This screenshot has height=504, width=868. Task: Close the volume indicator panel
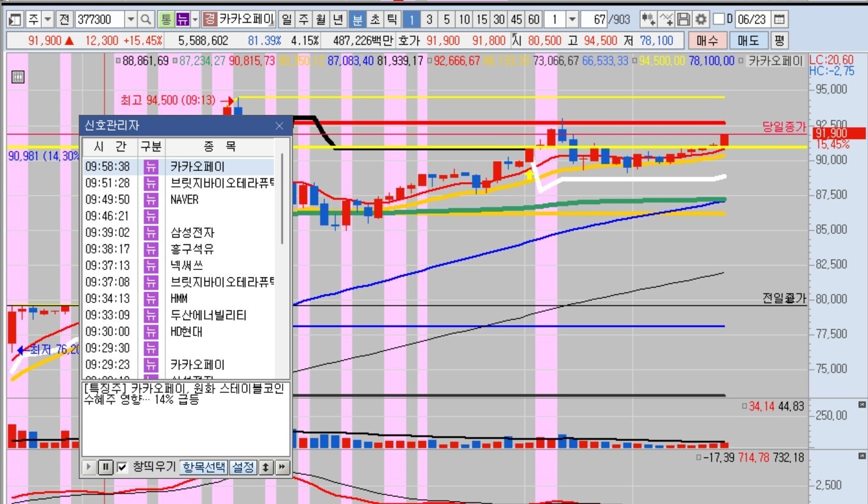(x=862, y=404)
